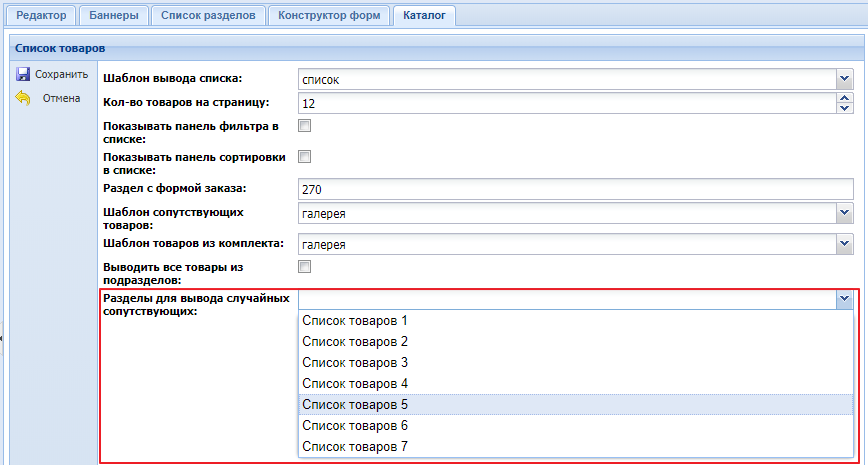This screenshot has height=465, width=868.
Task: Open the kit products template dropdown
Action: (x=844, y=244)
